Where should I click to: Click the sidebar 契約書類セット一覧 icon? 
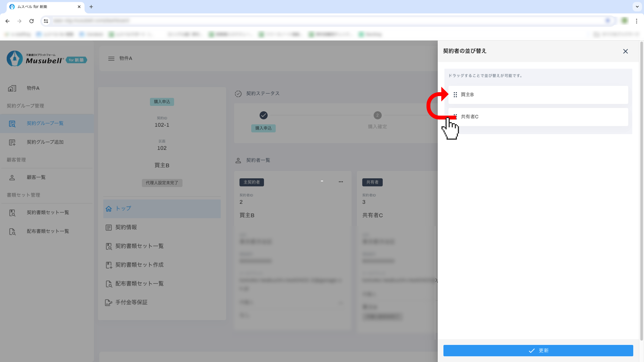coord(12,213)
